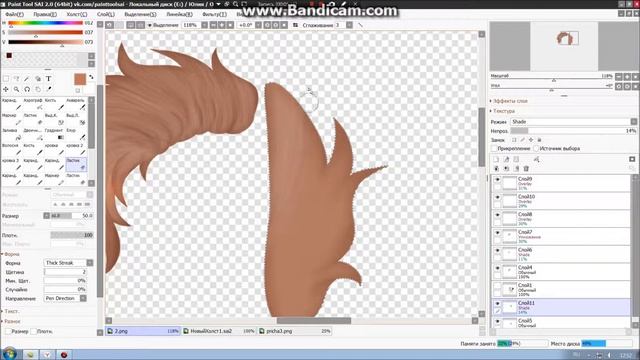Switch to the pricha3.png document tab

pyautogui.click(x=295, y=331)
